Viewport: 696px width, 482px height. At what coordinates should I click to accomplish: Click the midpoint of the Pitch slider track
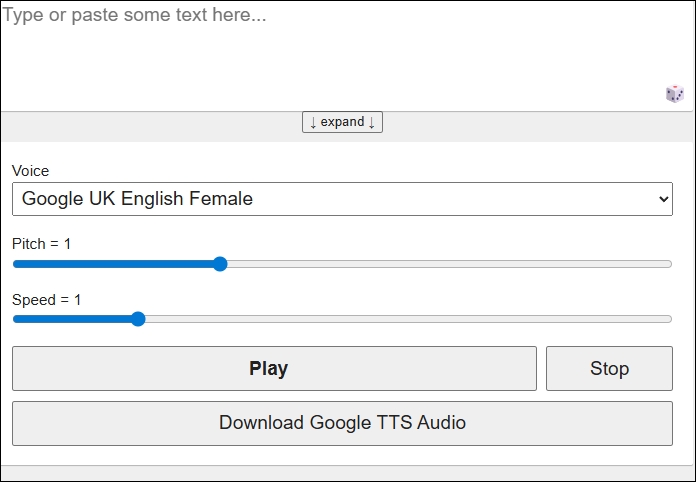tap(342, 264)
